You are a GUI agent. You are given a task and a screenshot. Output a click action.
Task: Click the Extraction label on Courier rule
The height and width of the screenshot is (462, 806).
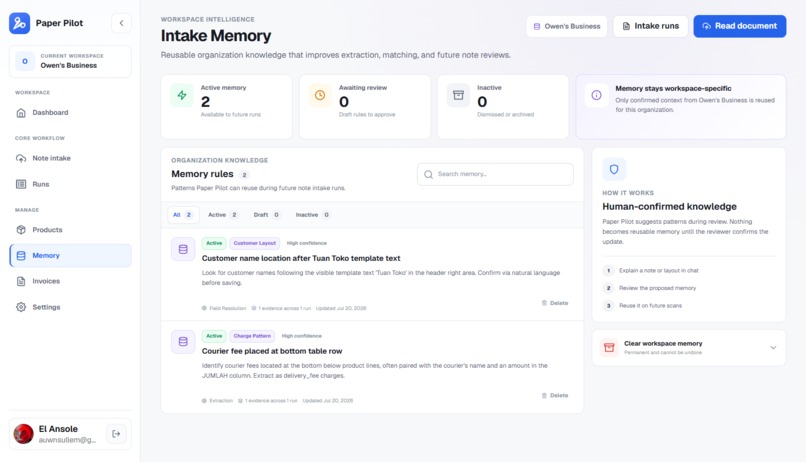(221, 401)
